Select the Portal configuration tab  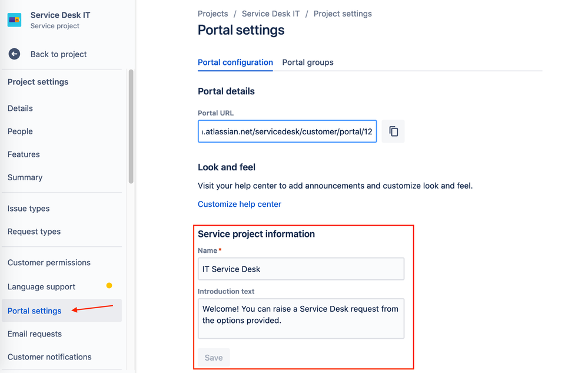pyautogui.click(x=235, y=62)
